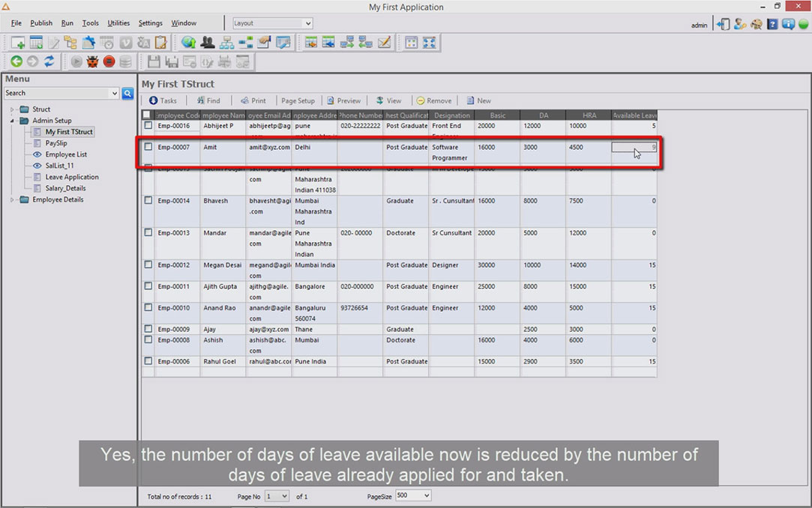The height and width of the screenshot is (508, 812).
Task: Click the theme palette icon
Action: point(756,24)
